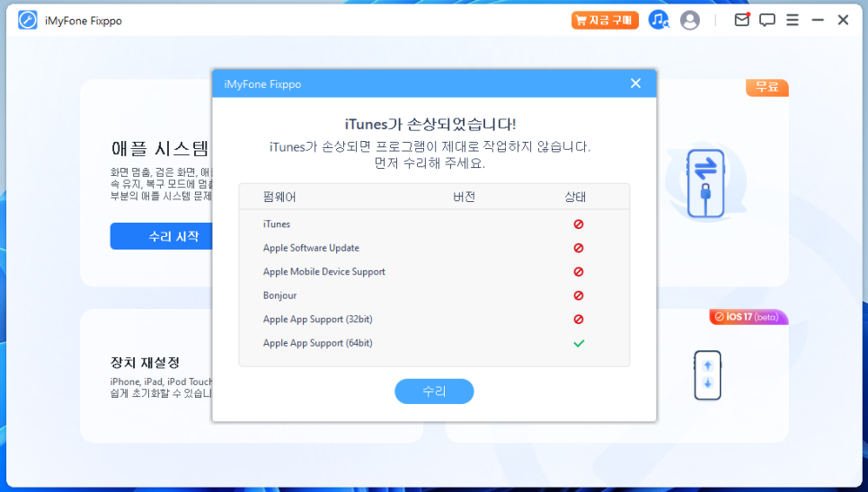Open the hamburger menu
The width and height of the screenshot is (868, 492).
(793, 21)
